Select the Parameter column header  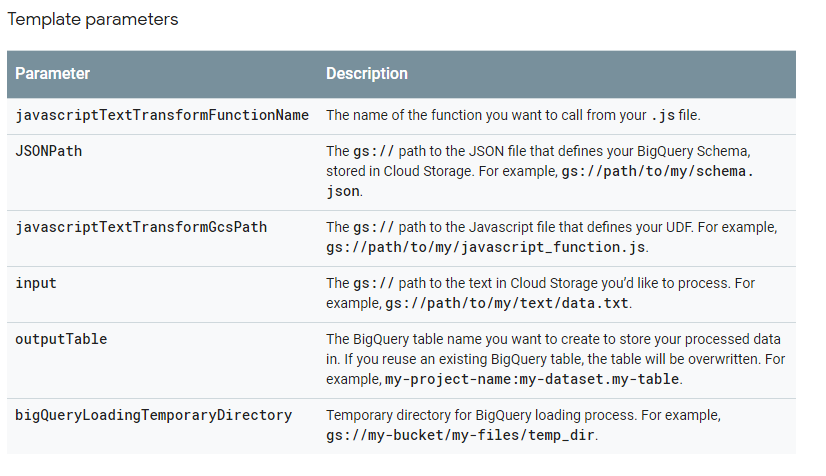pos(53,74)
